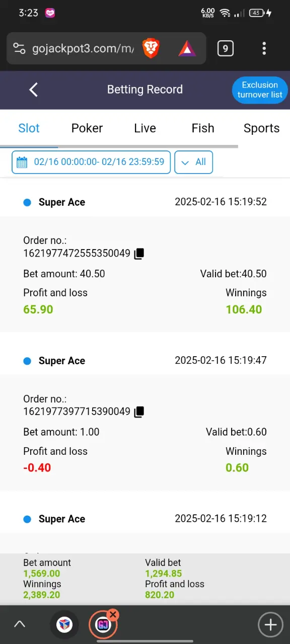Switch to the Live tab
Viewport: 290px width, 644px height.
click(x=145, y=128)
